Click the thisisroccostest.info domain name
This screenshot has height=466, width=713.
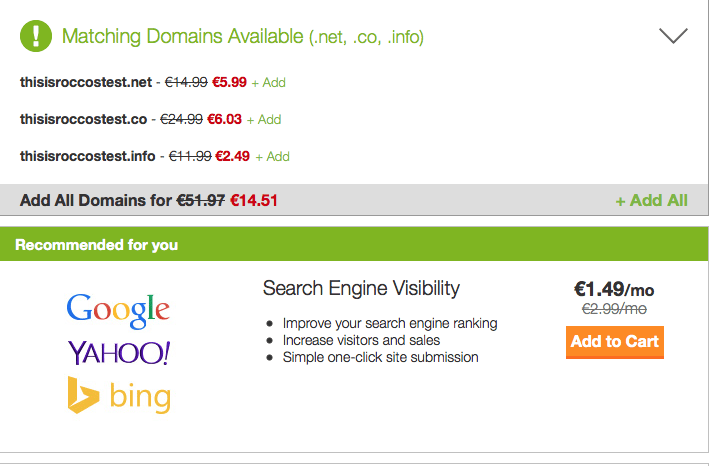click(x=88, y=156)
